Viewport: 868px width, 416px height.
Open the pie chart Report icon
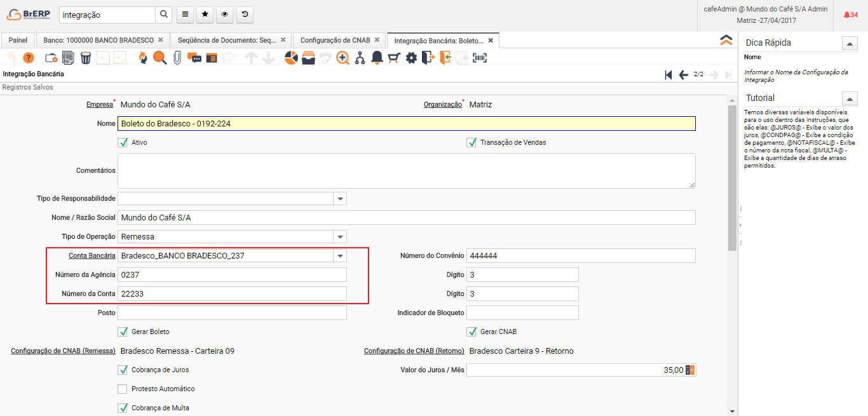tap(291, 58)
